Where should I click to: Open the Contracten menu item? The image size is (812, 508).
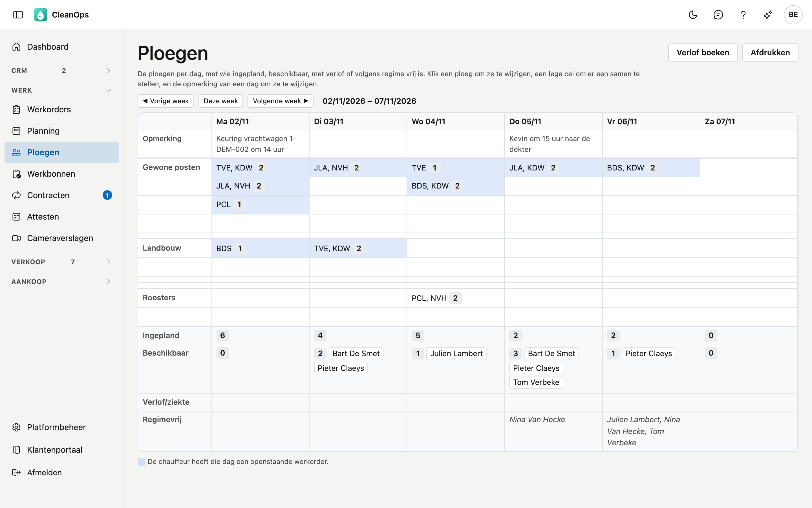coord(62,195)
